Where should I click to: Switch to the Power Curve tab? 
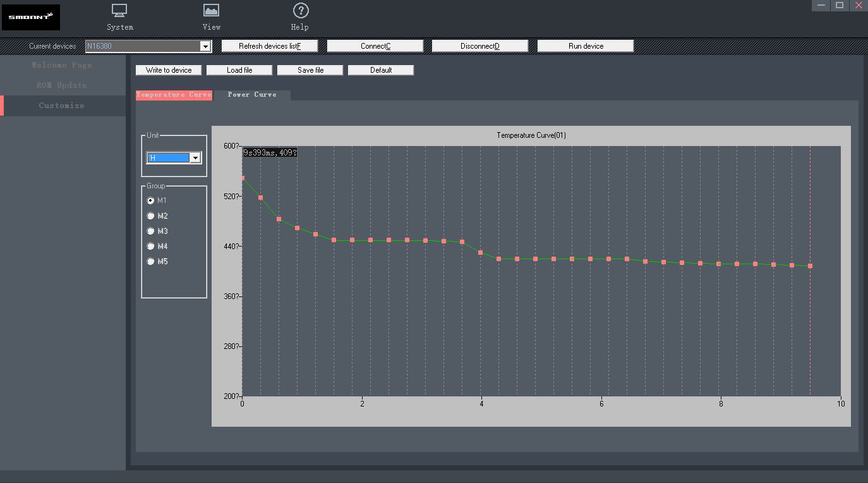click(252, 95)
